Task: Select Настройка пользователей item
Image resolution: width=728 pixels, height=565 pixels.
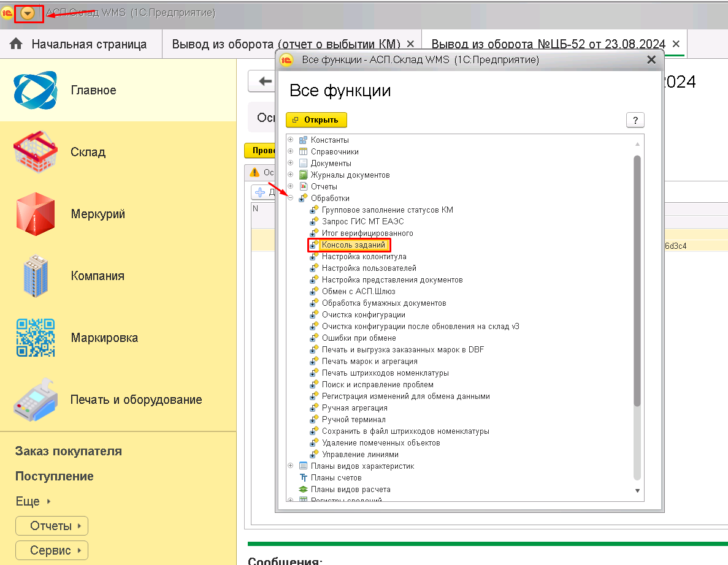Action: coord(369,268)
